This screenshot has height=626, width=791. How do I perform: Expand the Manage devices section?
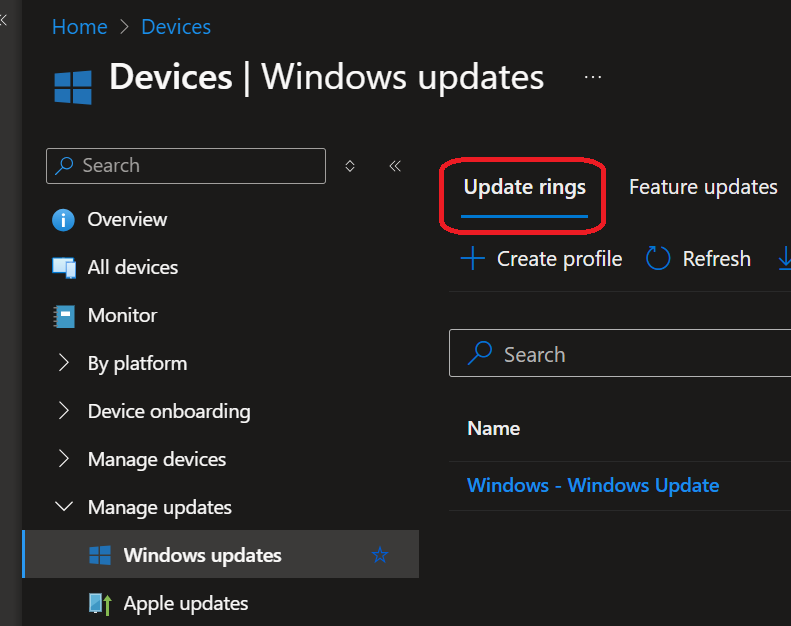click(64, 460)
